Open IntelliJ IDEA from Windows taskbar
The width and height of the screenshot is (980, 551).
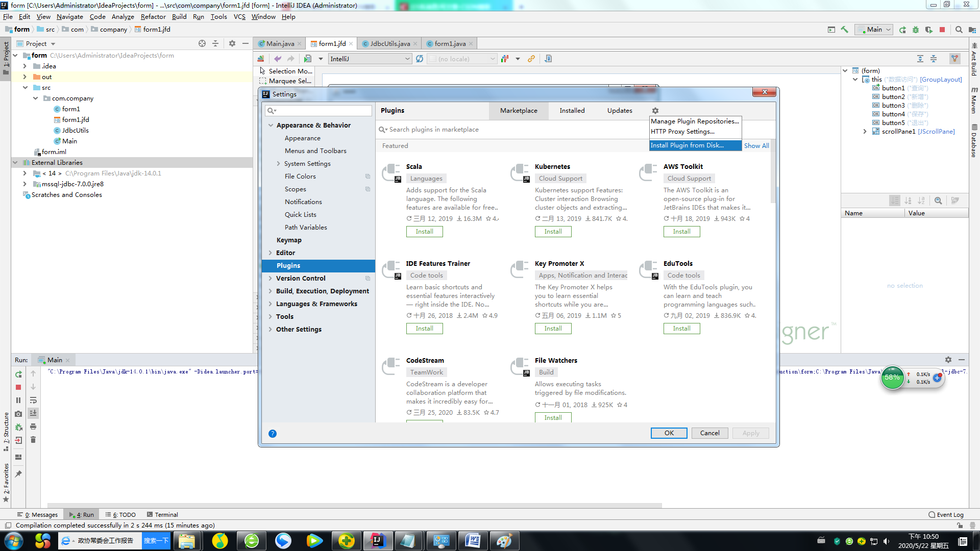click(x=378, y=541)
